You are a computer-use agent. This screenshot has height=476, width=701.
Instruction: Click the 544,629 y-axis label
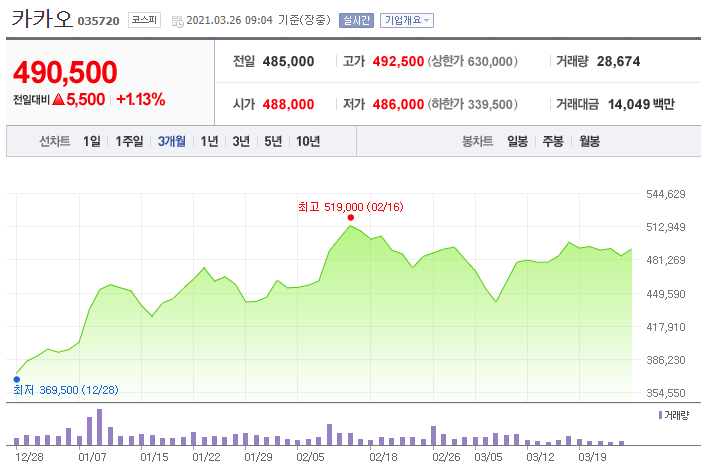click(x=666, y=194)
